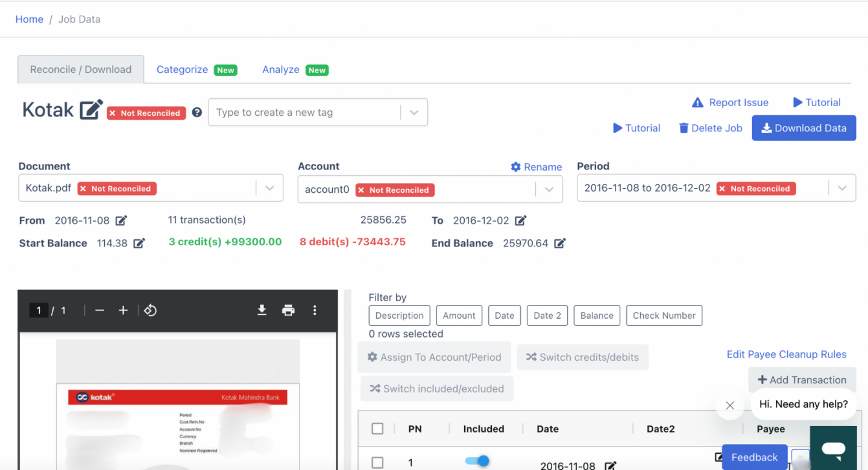Click Report Issue link
Viewport: 868px width, 470px height.
click(730, 102)
